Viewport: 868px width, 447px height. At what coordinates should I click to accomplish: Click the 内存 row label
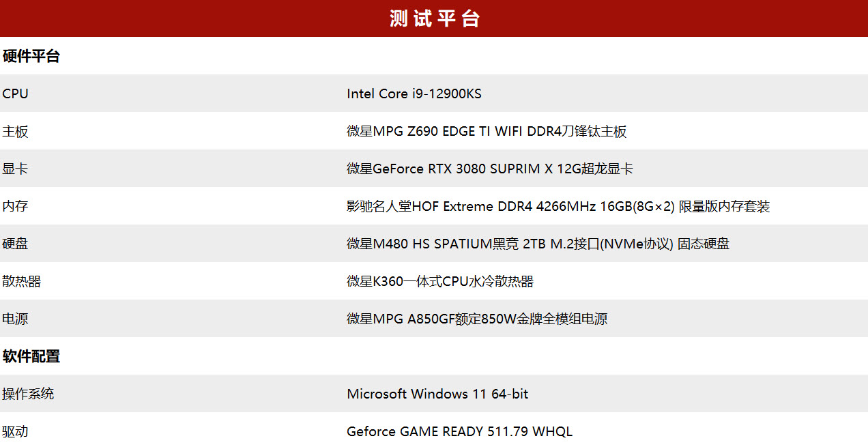pyautogui.click(x=16, y=206)
